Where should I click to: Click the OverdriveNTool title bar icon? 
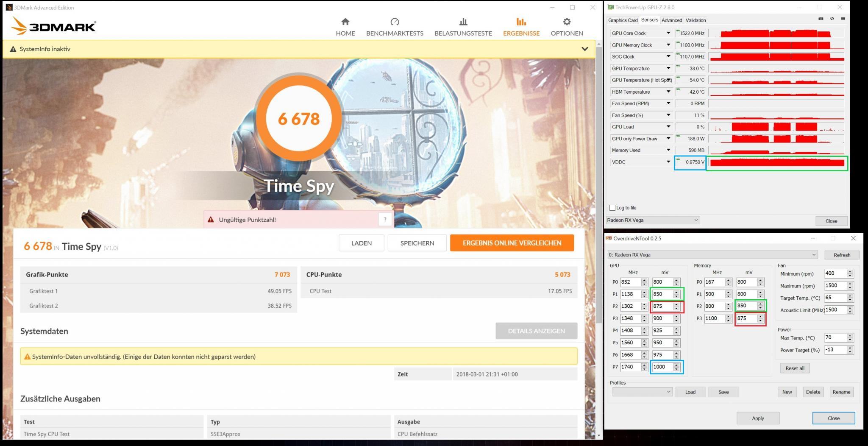pyautogui.click(x=609, y=238)
